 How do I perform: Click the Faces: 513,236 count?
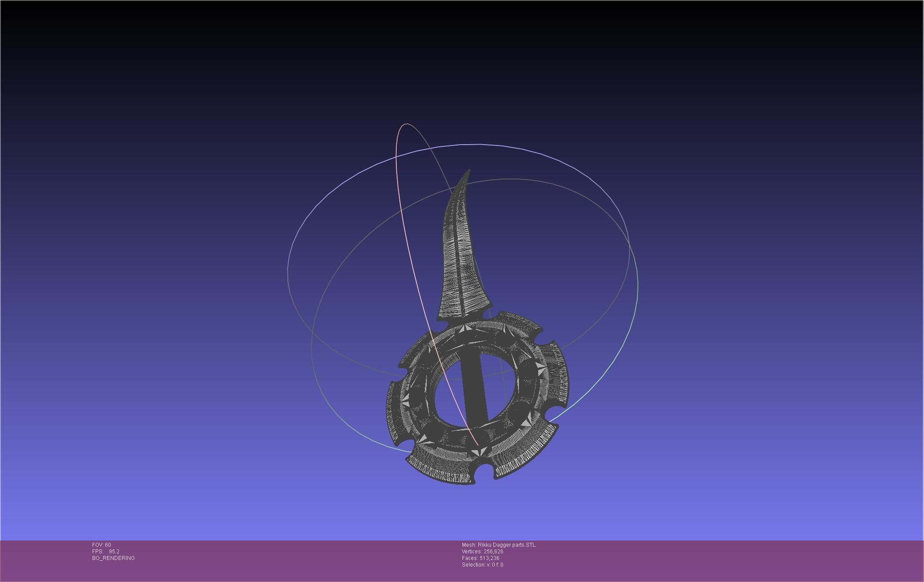(x=481, y=558)
